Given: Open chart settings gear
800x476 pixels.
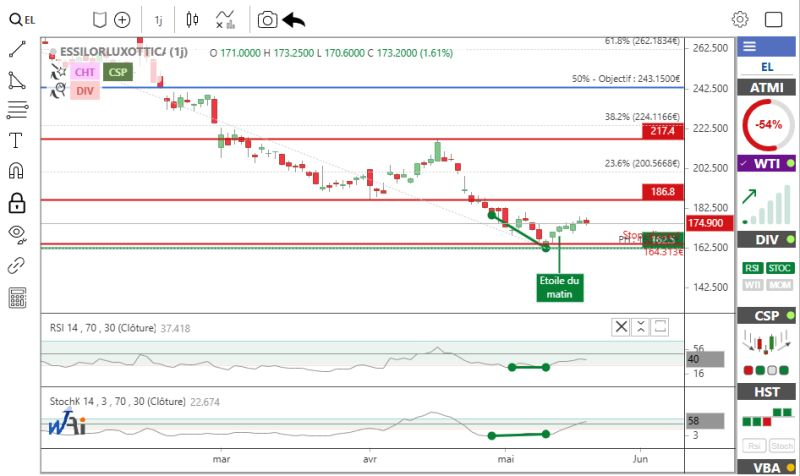Looking at the screenshot, I should 740,19.
